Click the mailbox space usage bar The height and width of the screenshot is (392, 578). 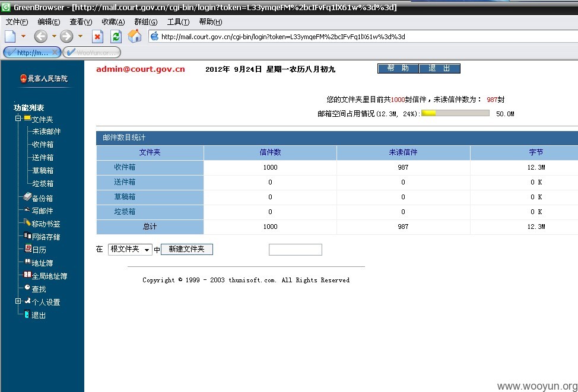(x=455, y=113)
